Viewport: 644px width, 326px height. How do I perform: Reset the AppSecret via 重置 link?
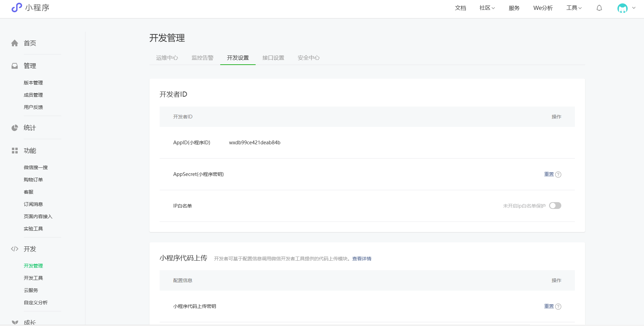click(549, 174)
